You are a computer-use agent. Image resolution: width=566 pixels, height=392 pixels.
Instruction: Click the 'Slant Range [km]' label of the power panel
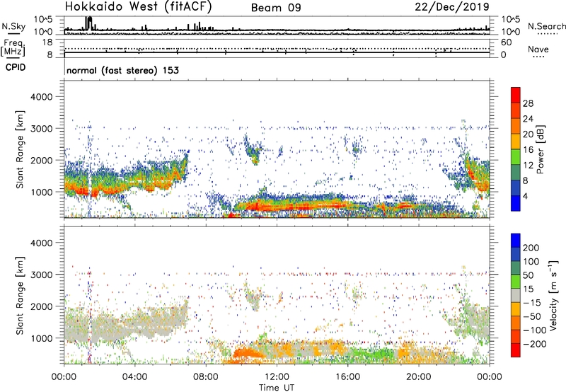(20, 149)
